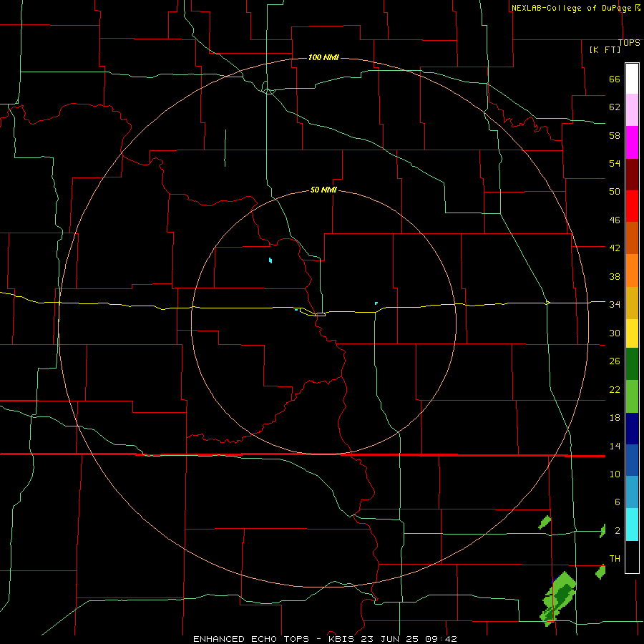The width and height of the screenshot is (644, 644).
Task: Click the '50' legend value
Action: 615,192
